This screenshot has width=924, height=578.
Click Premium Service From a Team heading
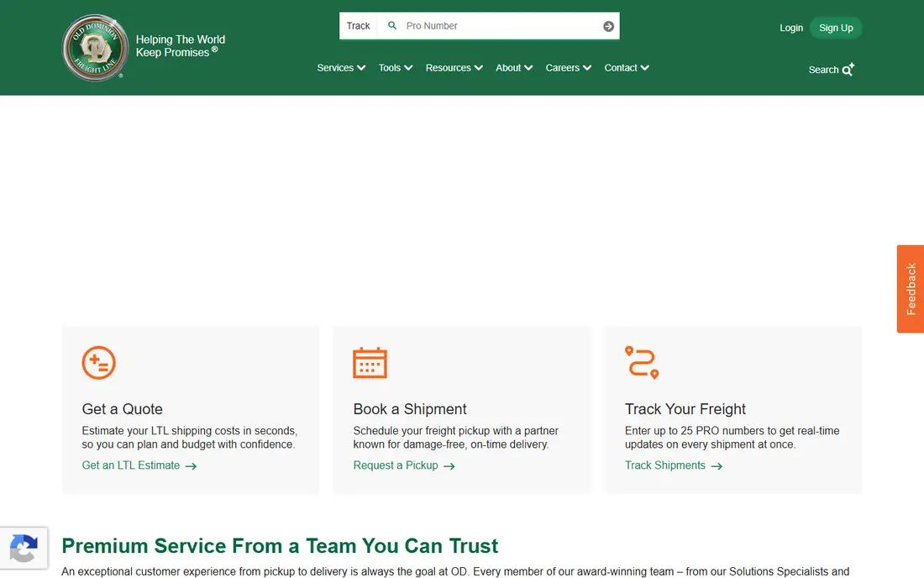click(x=280, y=545)
